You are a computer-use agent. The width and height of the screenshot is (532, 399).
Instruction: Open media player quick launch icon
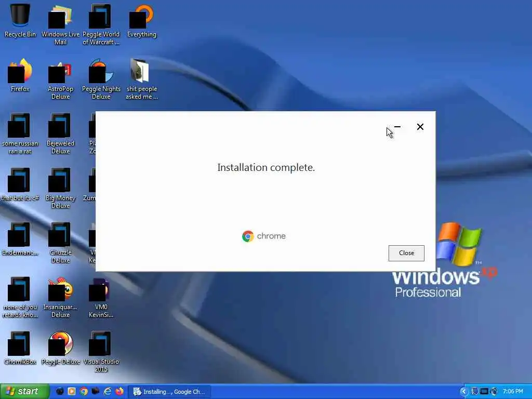point(72,392)
